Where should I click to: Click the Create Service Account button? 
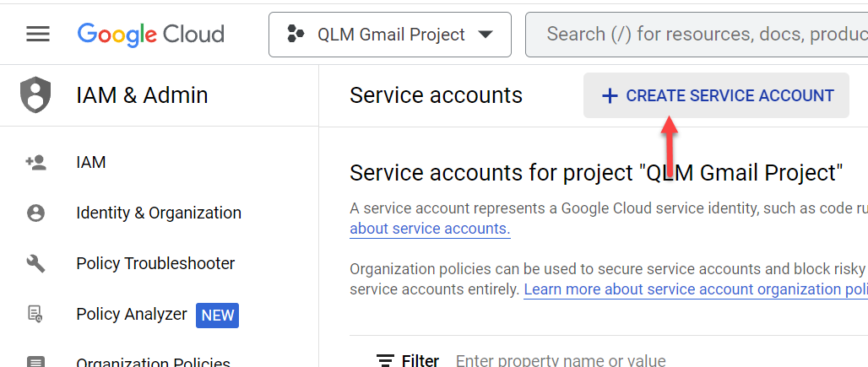coord(716,95)
